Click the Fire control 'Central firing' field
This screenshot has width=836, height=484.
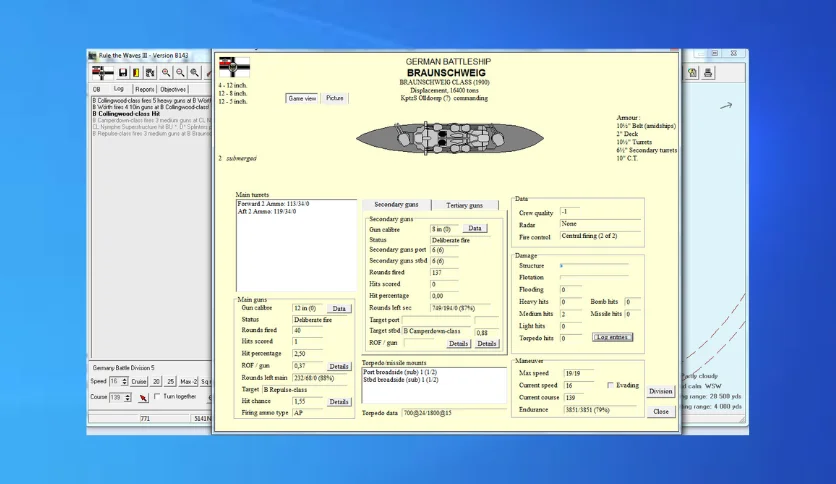(600, 236)
